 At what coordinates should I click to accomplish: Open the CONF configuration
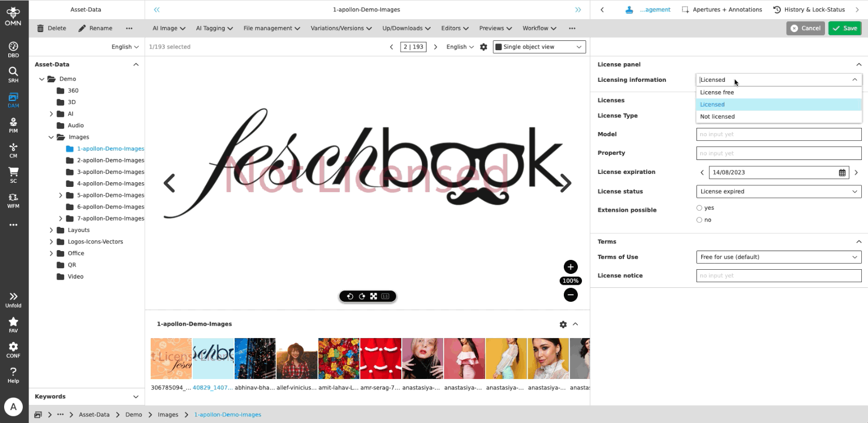[x=13, y=350]
